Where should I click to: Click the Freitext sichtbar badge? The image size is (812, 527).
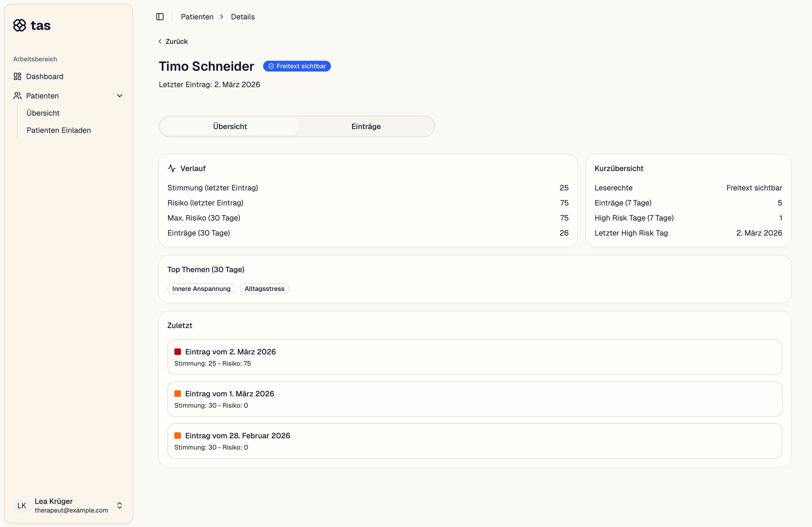[297, 66]
